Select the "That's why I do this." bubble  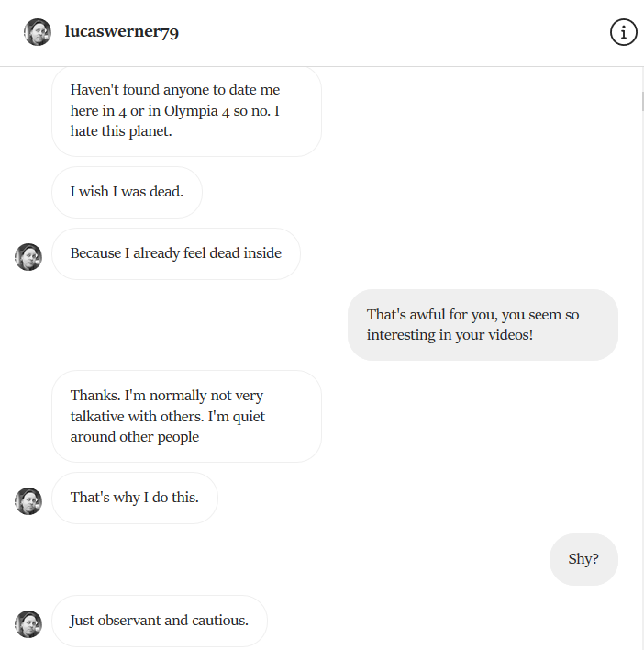(x=135, y=498)
